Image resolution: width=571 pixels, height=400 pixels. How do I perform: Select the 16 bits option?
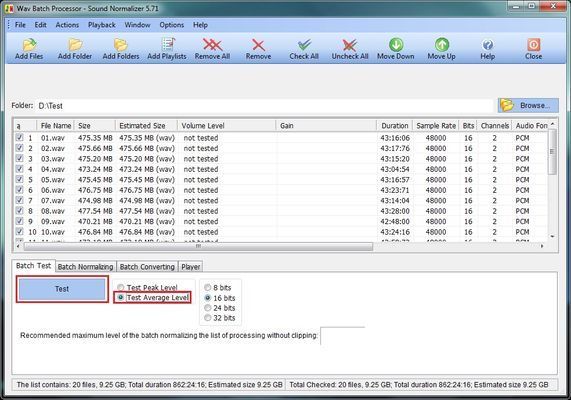[208, 298]
